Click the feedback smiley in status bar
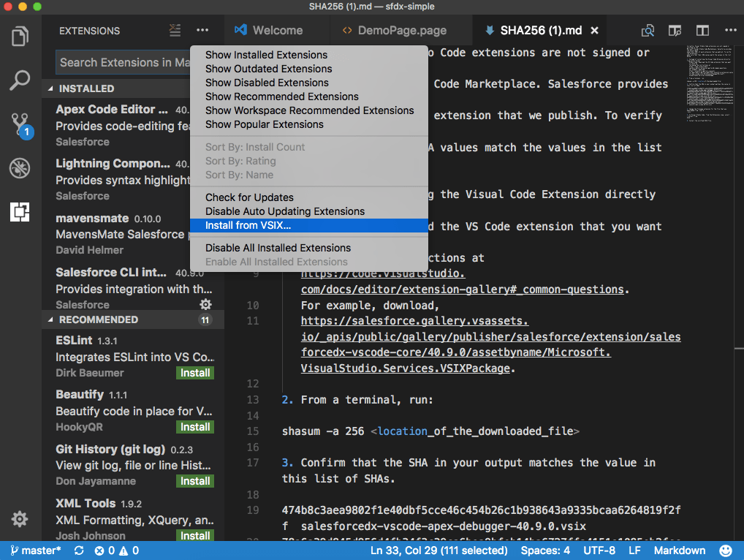Screen dimensions: 744x560 (725, 550)
